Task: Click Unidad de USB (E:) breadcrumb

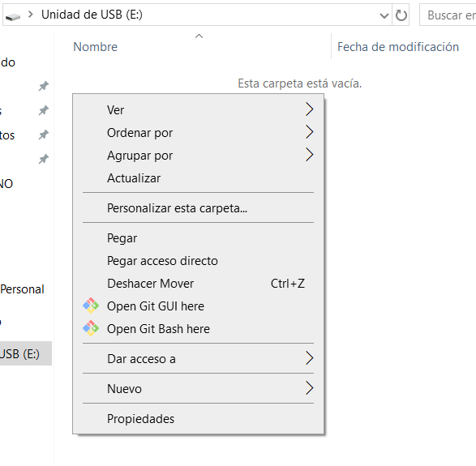Action: coord(92,15)
